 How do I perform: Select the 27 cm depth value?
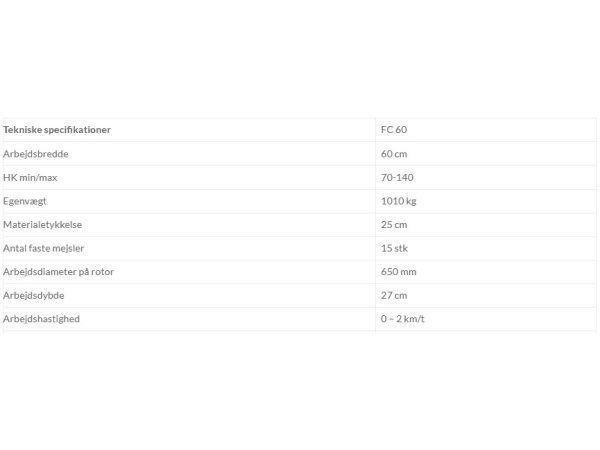pyautogui.click(x=394, y=295)
